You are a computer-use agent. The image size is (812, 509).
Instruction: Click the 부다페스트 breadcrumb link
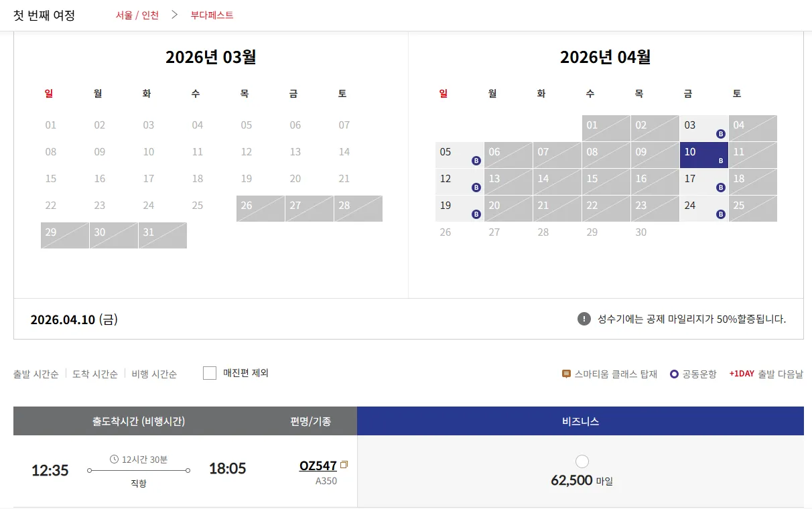point(213,14)
